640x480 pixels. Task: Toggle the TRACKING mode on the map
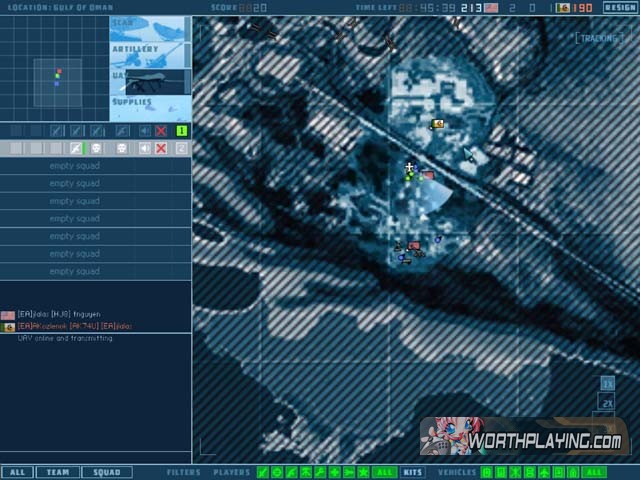click(600, 38)
